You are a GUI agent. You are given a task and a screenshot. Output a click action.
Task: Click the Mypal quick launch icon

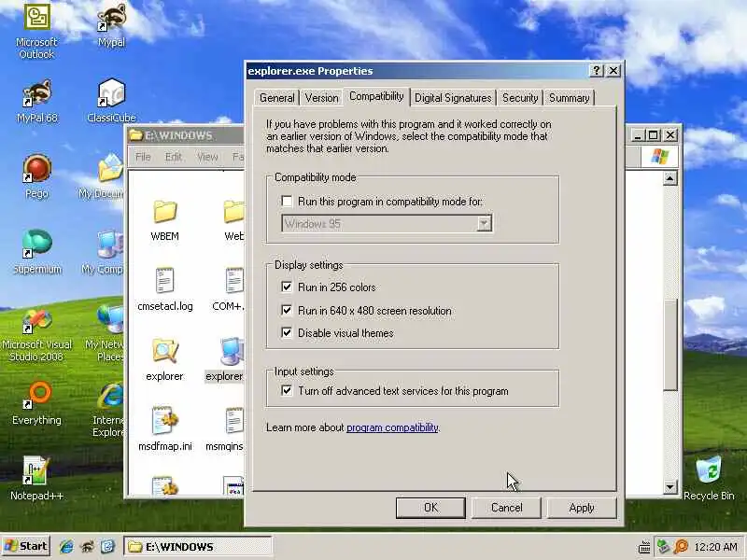pyautogui.click(x=88, y=546)
